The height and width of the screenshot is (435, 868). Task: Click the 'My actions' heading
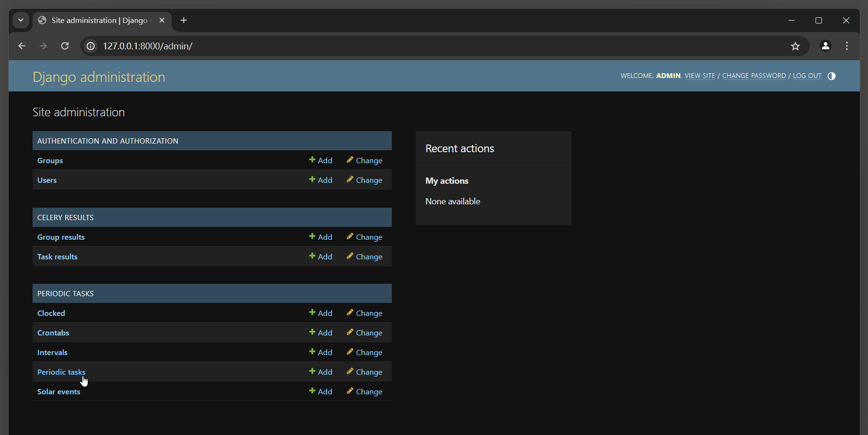pyautogui.click(x=447, y=181)
